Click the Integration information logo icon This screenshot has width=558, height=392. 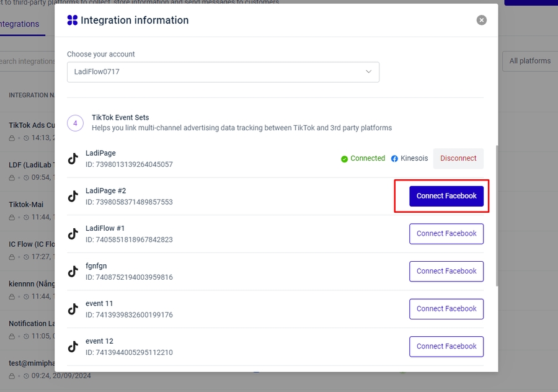click(x=73, y=20)
